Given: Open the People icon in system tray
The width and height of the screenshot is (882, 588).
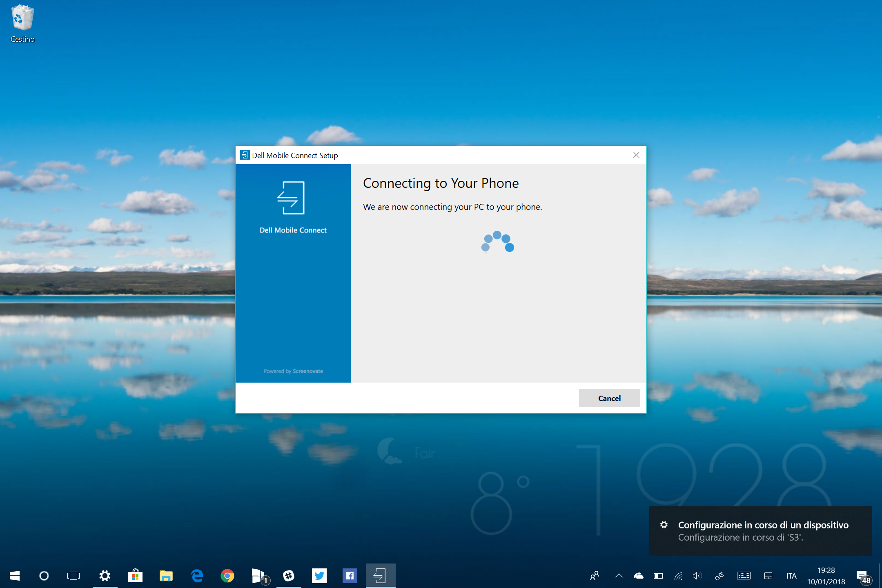Looking at the screenshot, I should click(x=595, y=576).
